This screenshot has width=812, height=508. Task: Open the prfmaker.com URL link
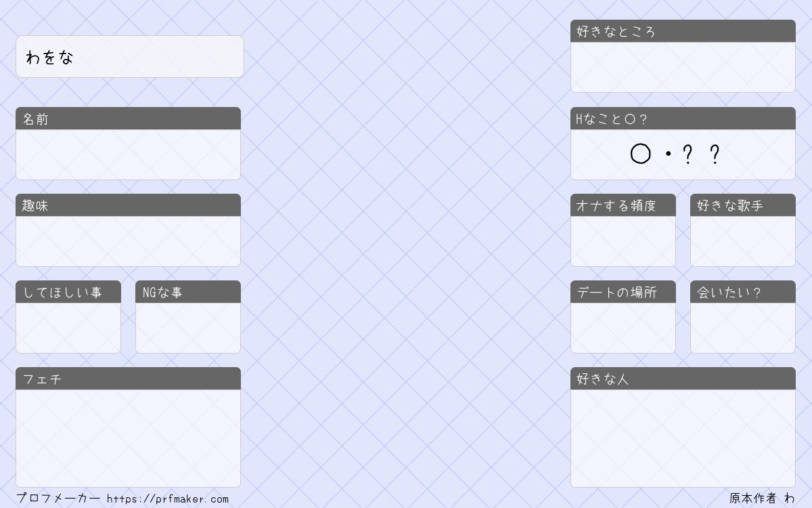pos(168,499)
